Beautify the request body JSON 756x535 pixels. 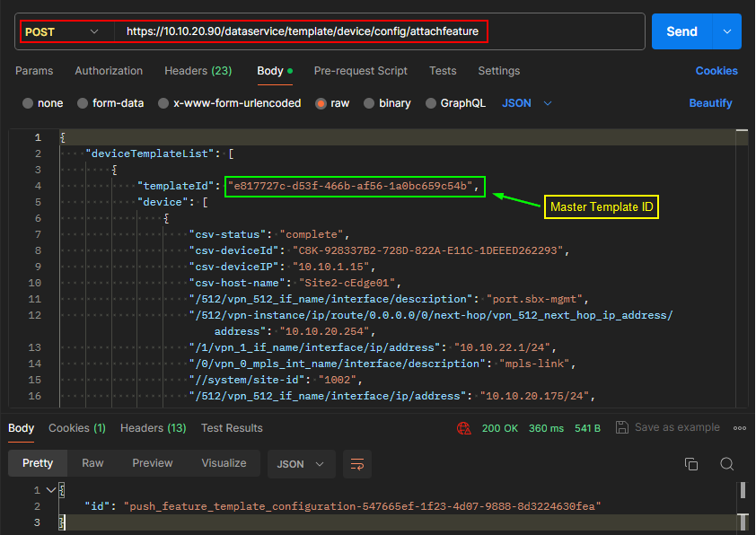pos(710,103)
